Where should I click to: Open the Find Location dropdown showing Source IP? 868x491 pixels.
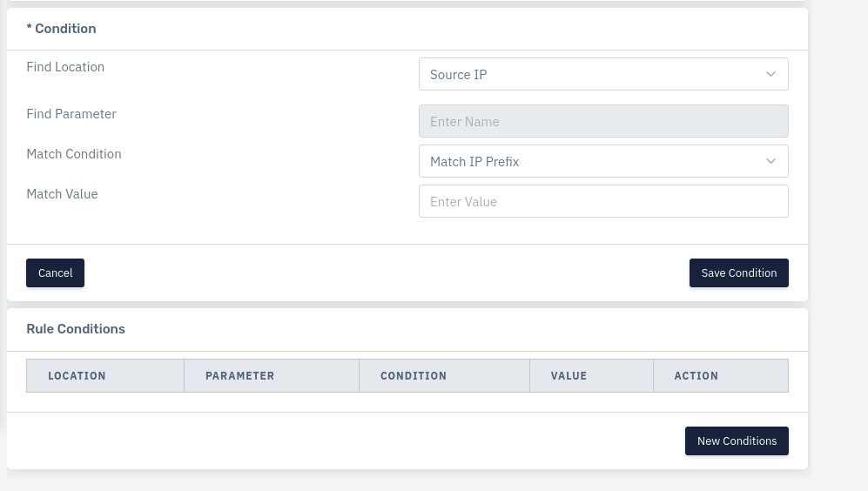coord(603,74)
